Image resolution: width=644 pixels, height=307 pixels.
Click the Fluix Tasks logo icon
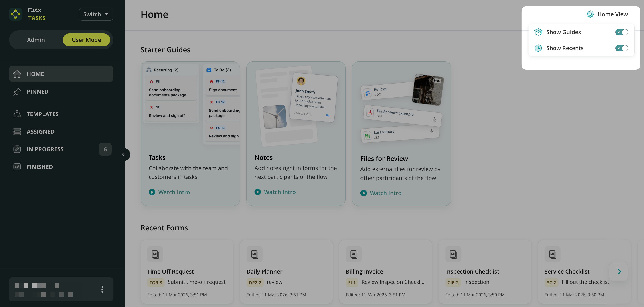click(x=16, y=14)
